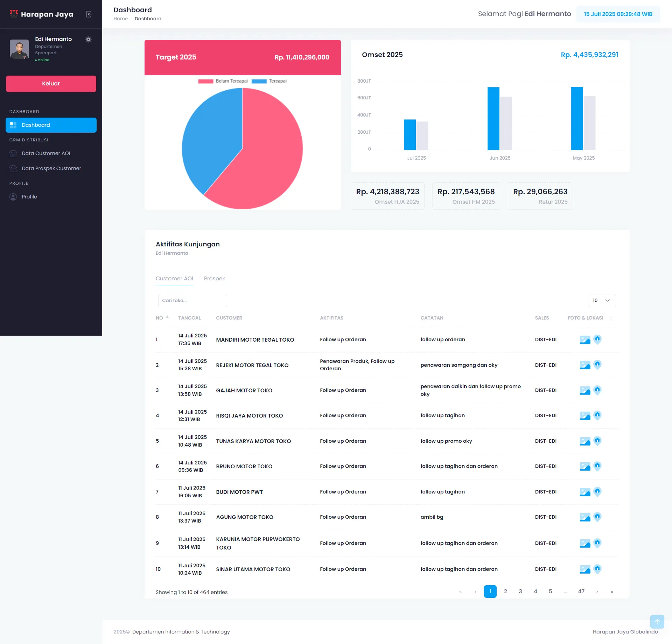The width and height of the screenshot is (672, 644).
Task: Open the gear settings icon beside Edi Hermanto
Action: [x=88, y=40]
